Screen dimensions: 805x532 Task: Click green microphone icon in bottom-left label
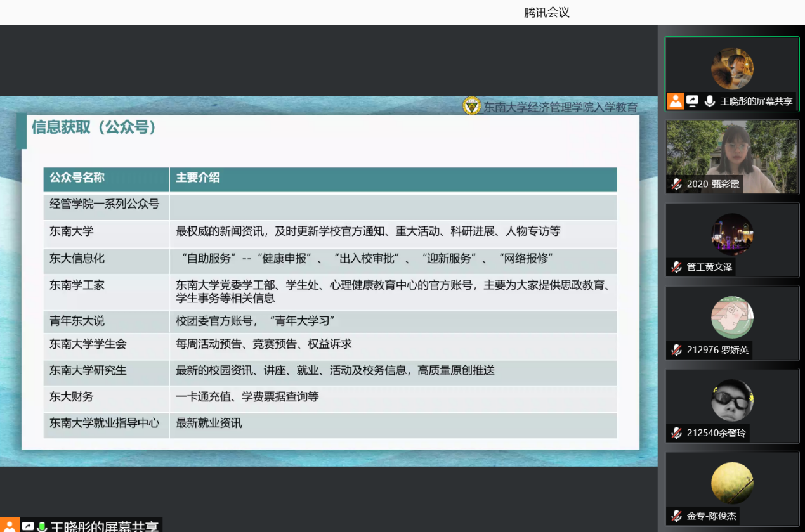(42, 526)
